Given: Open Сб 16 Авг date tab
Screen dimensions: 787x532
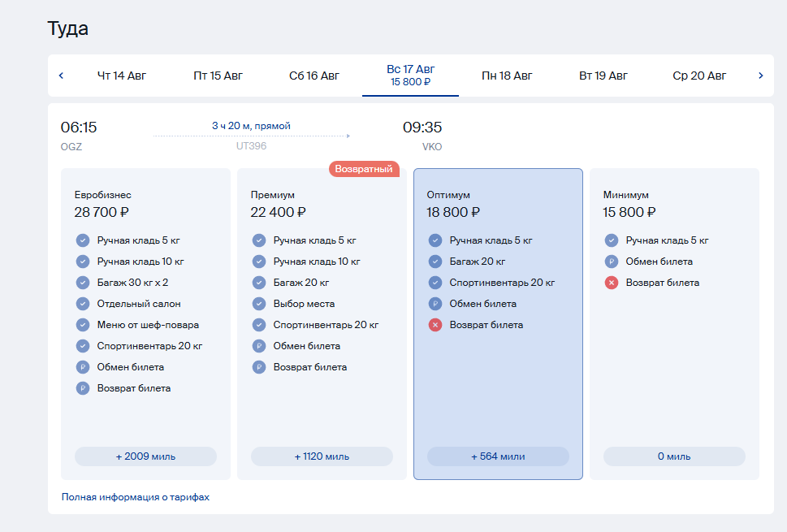Looking at the screenshot, I should click(314, 76).
